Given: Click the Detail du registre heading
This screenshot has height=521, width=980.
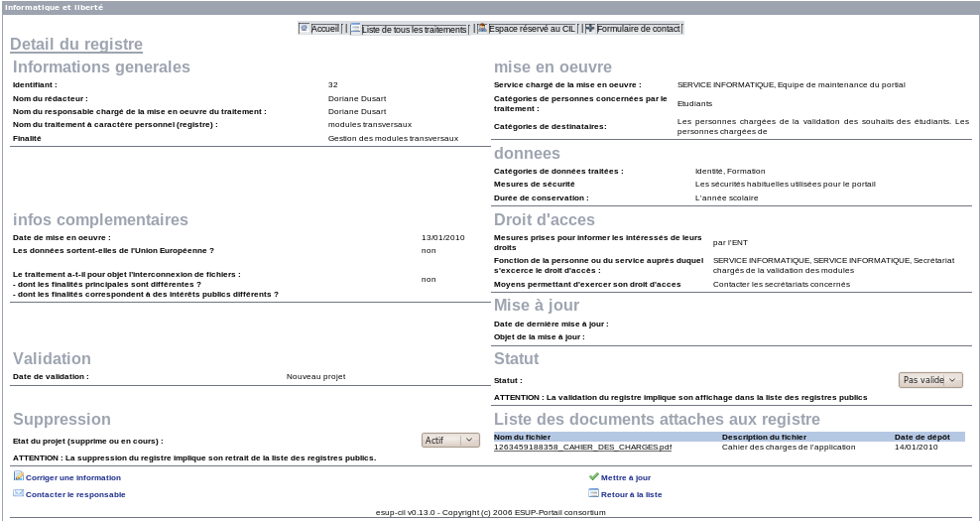Looking at the screenshot, I should (76, 45).
